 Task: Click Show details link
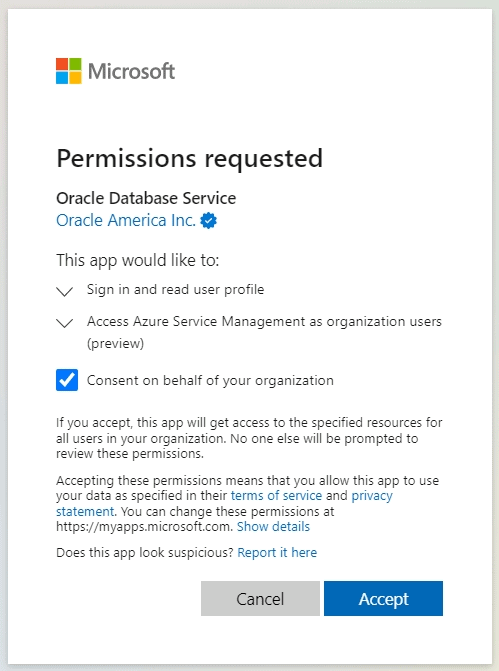273,526
